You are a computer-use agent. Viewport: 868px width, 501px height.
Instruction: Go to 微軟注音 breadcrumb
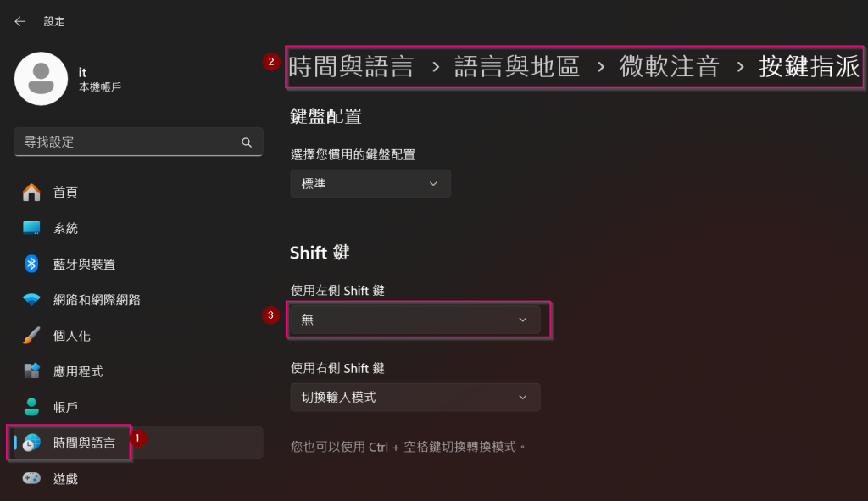[670, 66]
